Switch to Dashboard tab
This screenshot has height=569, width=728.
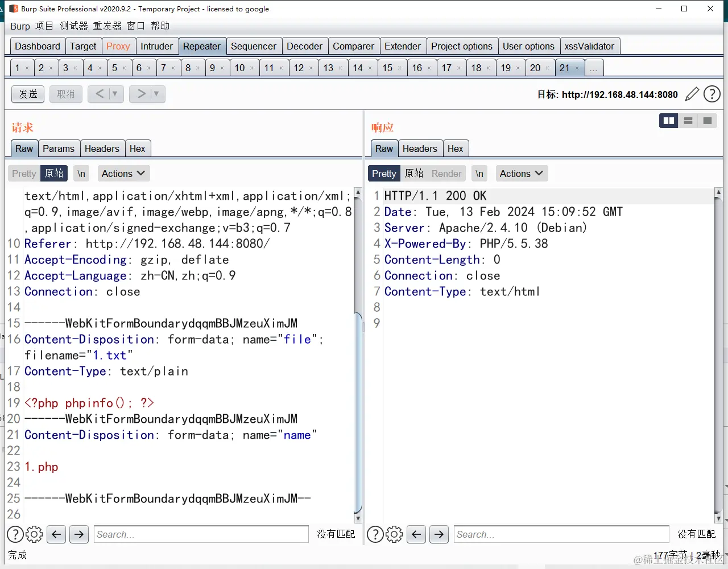click(x=38, y=46)
